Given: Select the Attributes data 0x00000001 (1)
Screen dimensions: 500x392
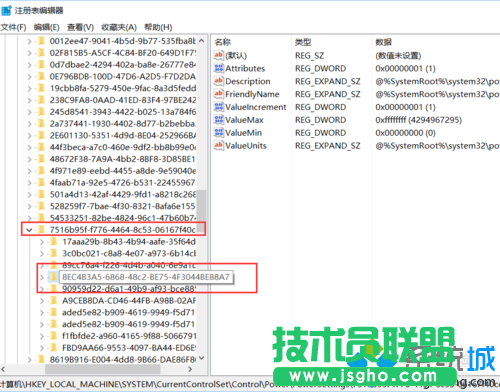Looking at the screenshot, I should pos(405,68).
